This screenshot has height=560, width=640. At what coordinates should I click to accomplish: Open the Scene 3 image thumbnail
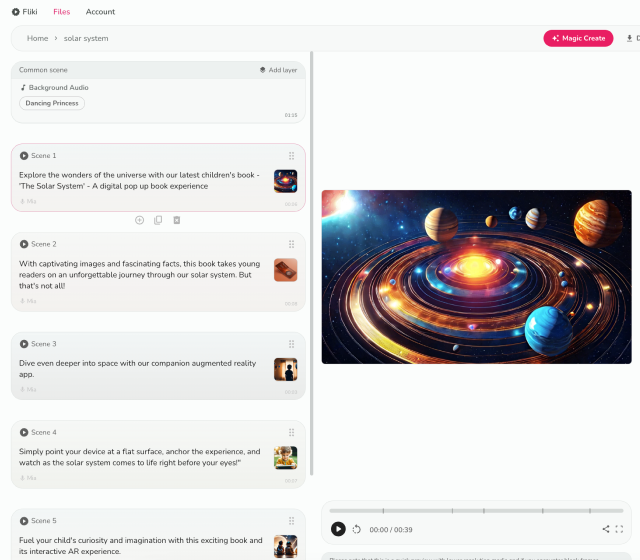tap(286, 369)
